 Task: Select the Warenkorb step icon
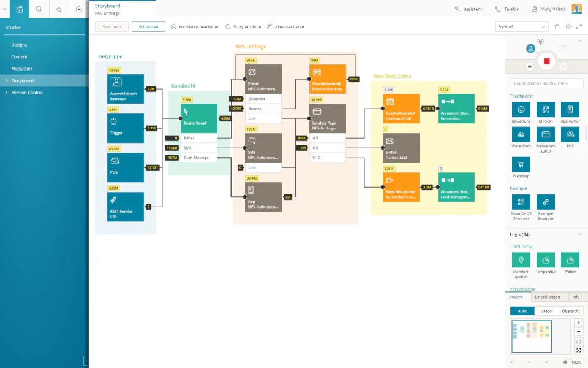[x=521, y=134]
